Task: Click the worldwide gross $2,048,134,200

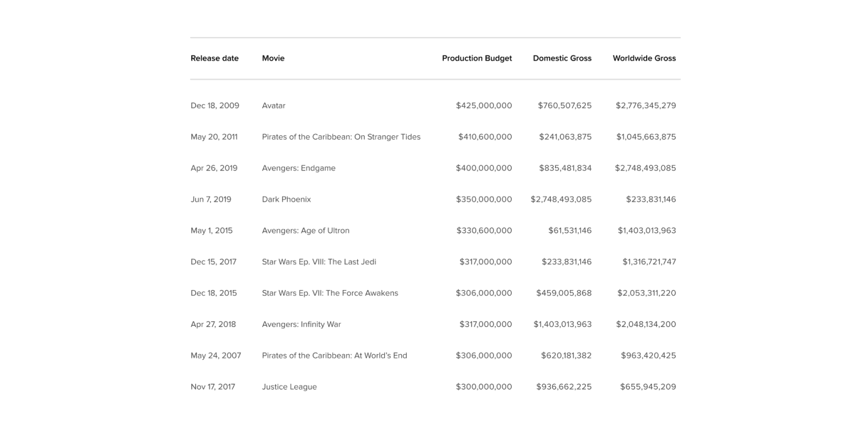Action: [x=646, y=324]
